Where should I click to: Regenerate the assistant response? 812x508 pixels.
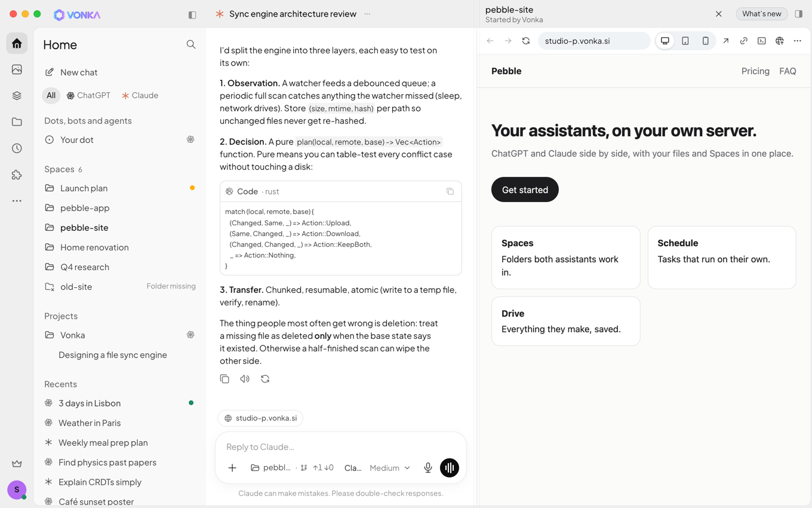click(265, 379)
